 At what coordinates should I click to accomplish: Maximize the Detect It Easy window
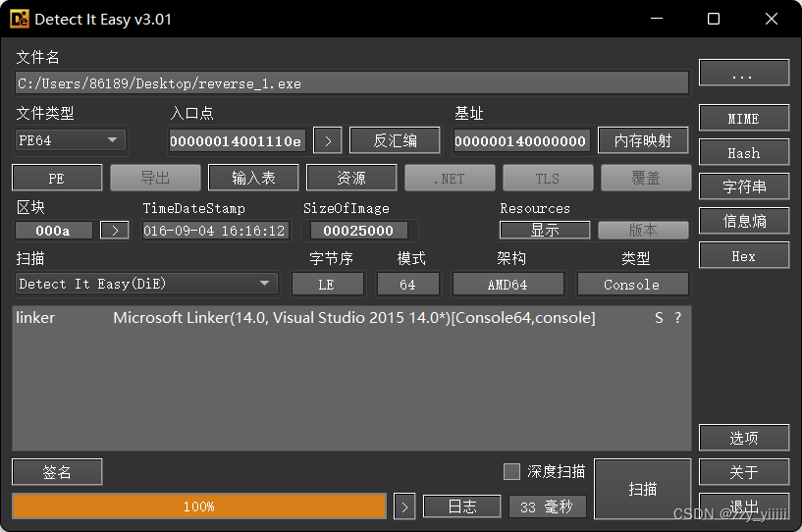point(714,19)
